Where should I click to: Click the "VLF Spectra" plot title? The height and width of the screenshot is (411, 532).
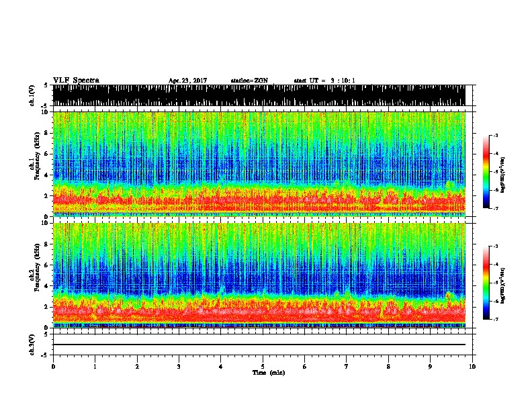[77, 81]
